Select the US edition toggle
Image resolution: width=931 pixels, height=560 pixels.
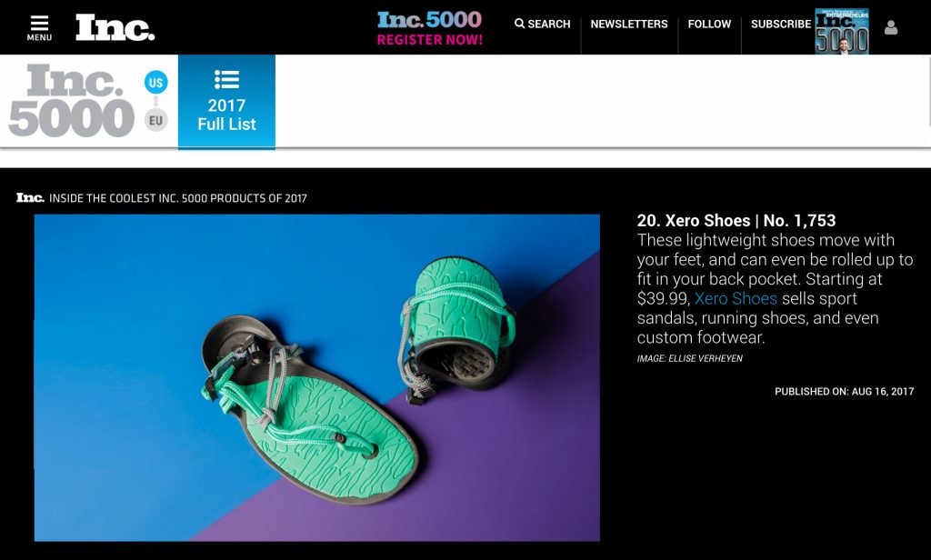click(x=155, y=82)
